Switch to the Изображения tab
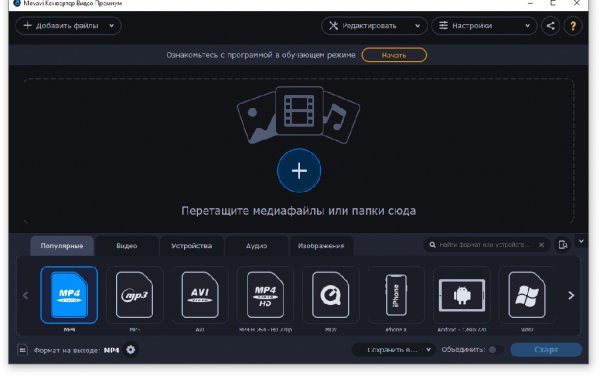This screenshot has width=600, height=376. [x=321, y=246]
